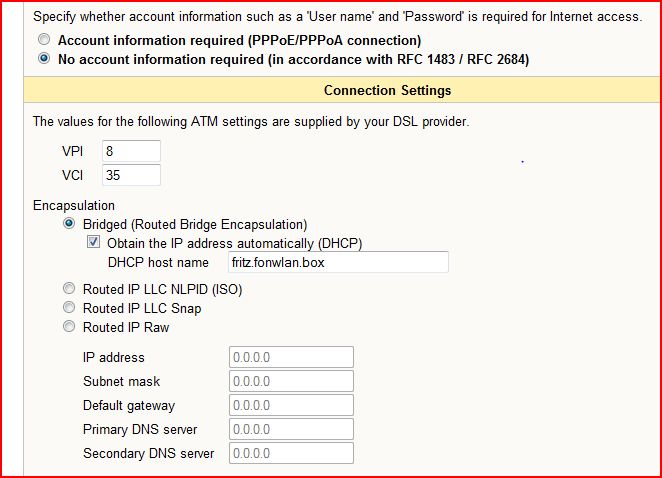The width and height of the screenshot is (662, 478).
Task: Select Bridged (Routed Bridge Encapsulation) radio button
Action: 69,223
